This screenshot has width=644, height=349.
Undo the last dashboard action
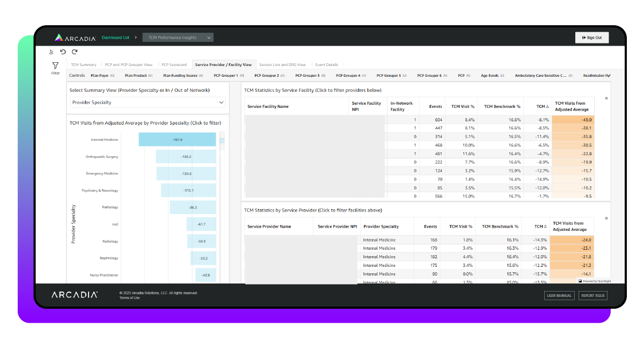click(63, 52)
